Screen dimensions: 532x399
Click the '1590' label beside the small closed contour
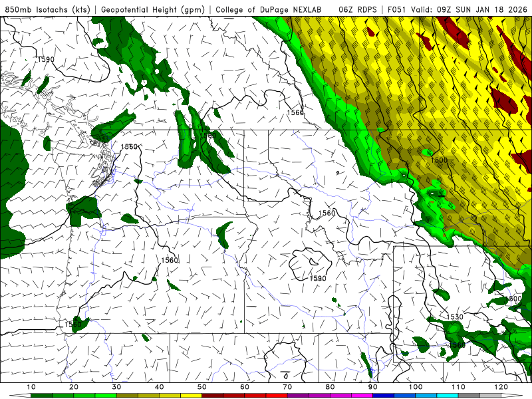pyautogui.click(x=318, y=278)
